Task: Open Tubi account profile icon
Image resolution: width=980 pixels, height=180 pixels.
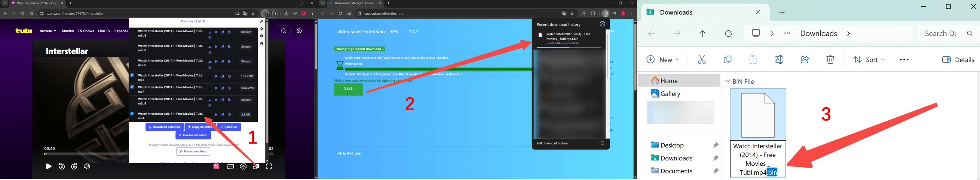Action: click(299, 31)
